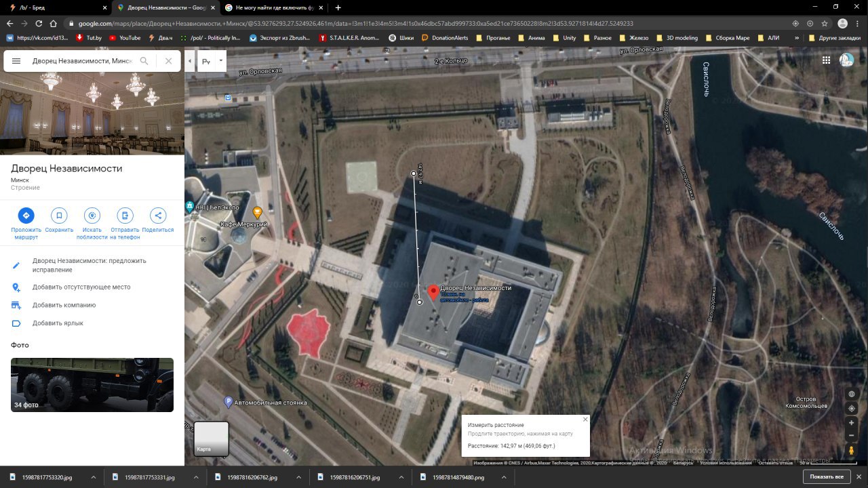Bookmark this page with the star
Screen dimensions: 868x488
824,23
